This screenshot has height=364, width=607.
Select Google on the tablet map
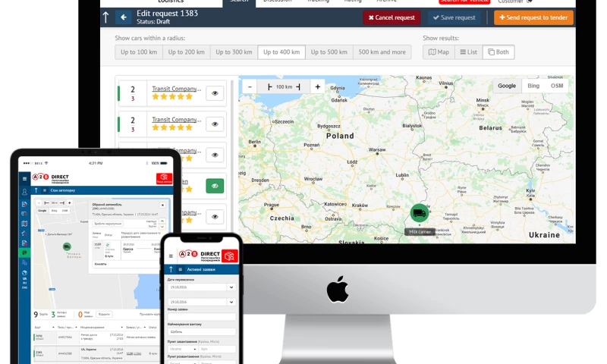point(42,210)
